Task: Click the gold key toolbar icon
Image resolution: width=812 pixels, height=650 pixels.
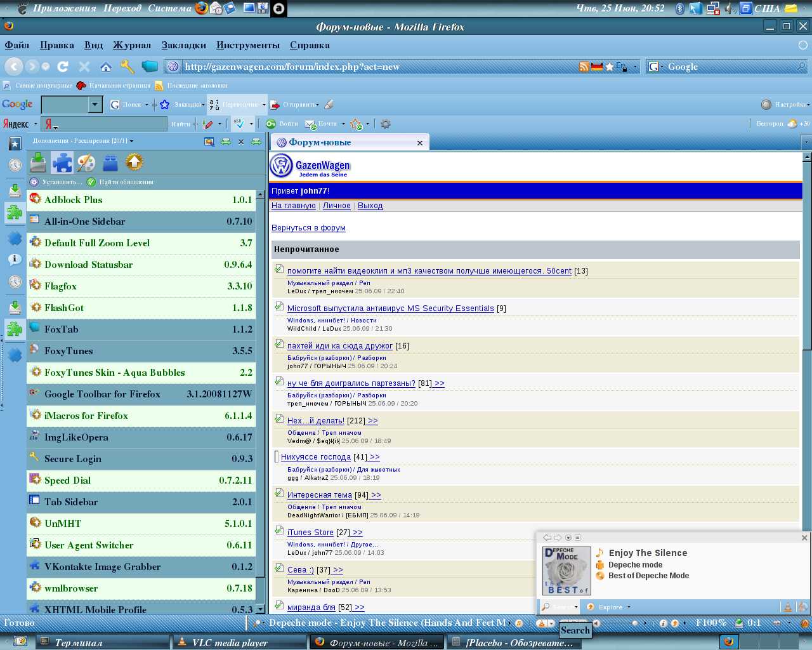Action: tap(128, 66)
